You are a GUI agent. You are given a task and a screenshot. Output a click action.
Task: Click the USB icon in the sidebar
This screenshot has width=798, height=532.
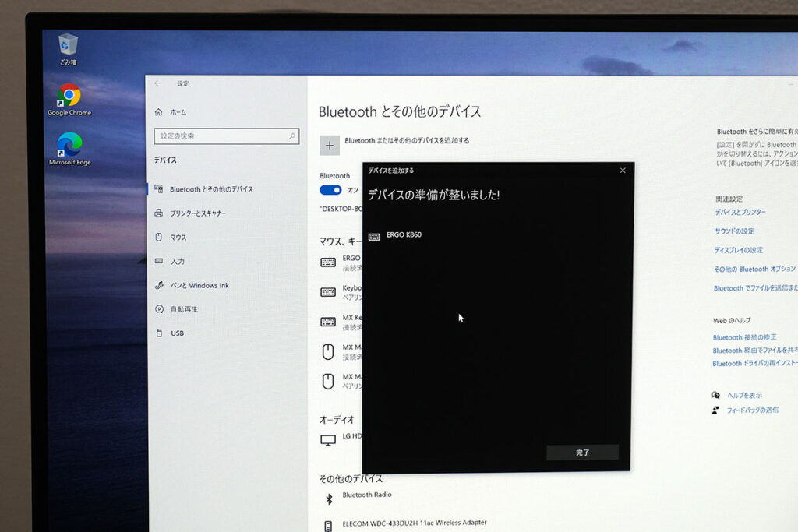point(159,333)
